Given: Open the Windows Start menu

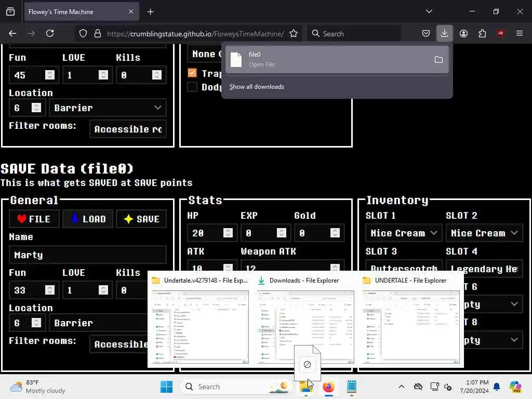Looking at the screenshot, I should click(166, 387).
